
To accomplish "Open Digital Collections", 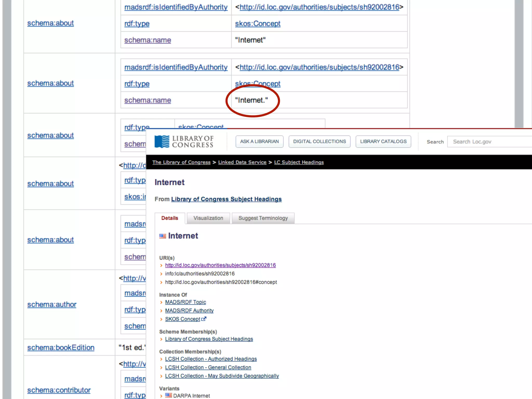I will pyautogui.click(x=319, y=142).
